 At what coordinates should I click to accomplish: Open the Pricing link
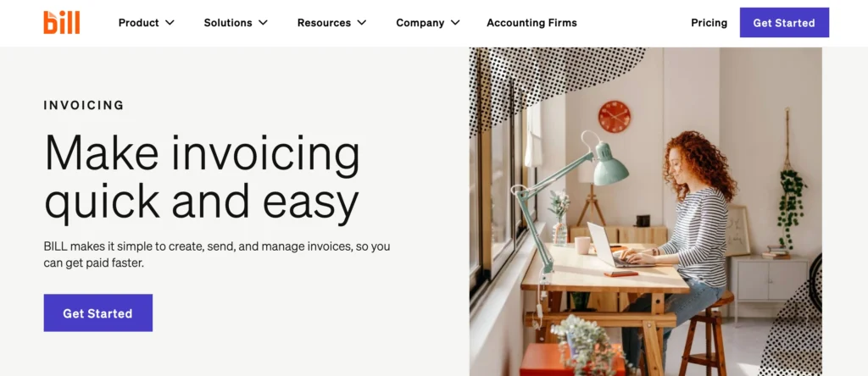[709, 23]
